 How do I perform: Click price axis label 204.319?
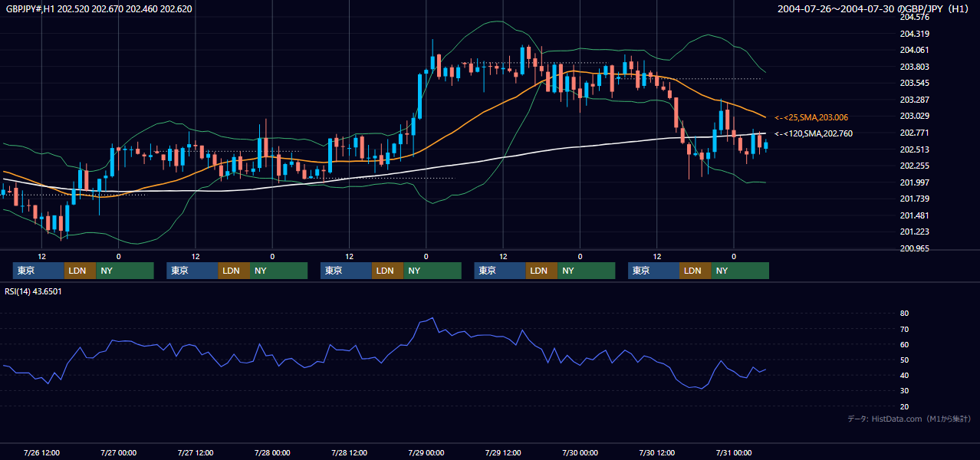(x=914, y=34)
